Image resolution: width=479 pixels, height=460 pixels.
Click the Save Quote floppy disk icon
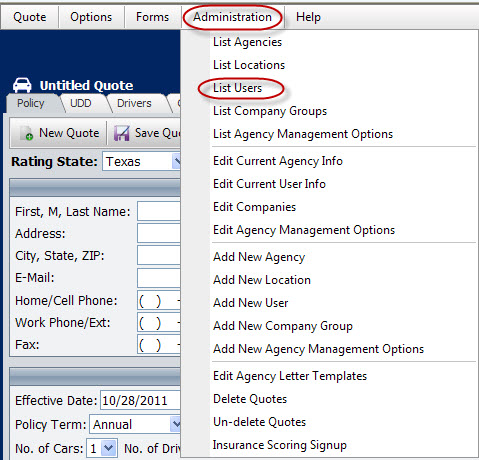[121, 133]
